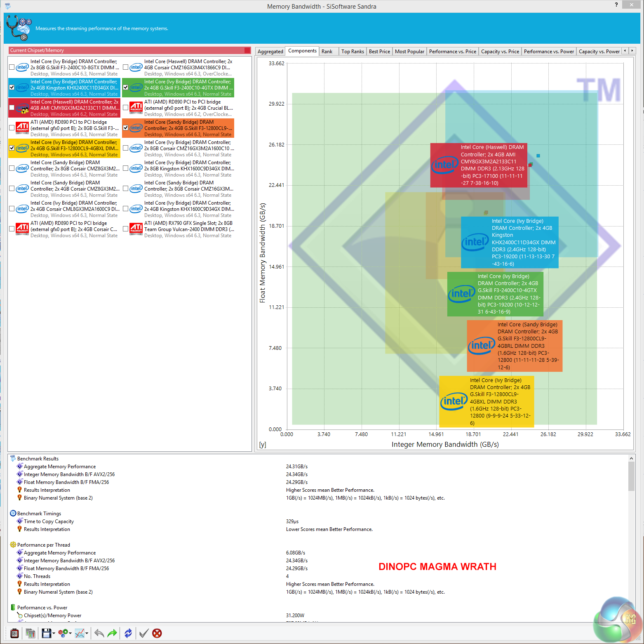The image size is (644, 644).
Task: Check the red Haswell AMI CMY8GX3M2A2133C11 entry
Action: click(12, 108)
